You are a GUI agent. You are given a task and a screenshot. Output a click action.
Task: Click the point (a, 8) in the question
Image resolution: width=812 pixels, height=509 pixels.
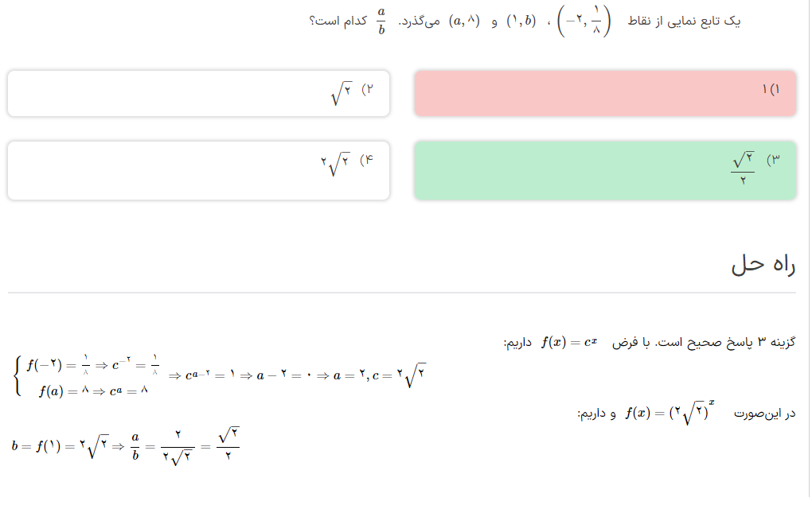466,22
